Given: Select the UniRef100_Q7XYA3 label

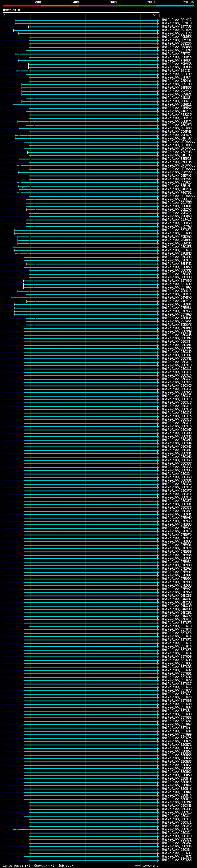Looking at the screenshot, I should click(x=177, y=226).
